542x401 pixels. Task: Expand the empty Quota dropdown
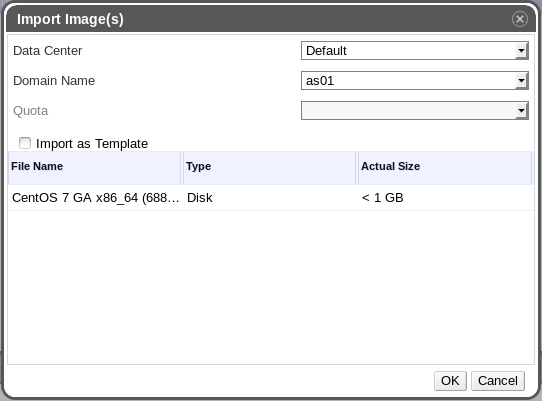pos(414,111)
